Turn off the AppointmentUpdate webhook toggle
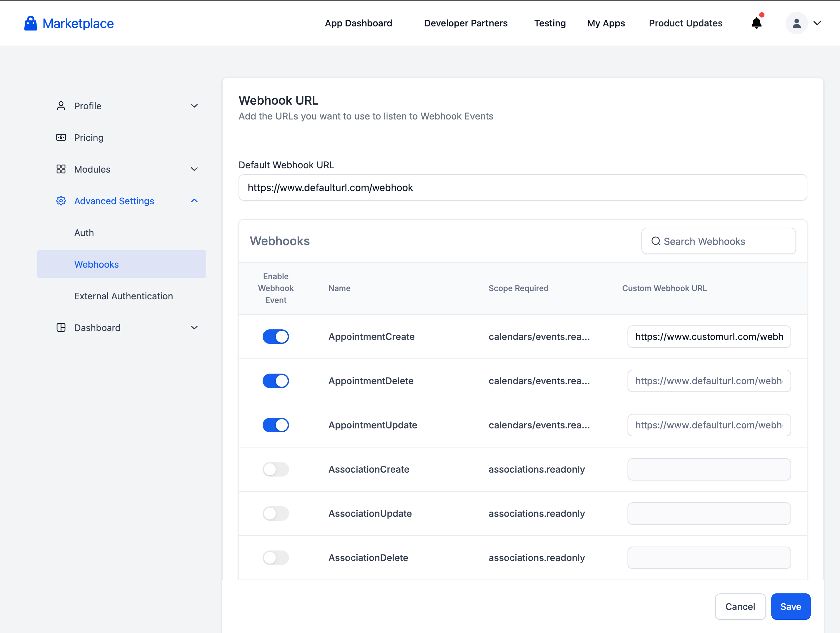 click(276, 425)
